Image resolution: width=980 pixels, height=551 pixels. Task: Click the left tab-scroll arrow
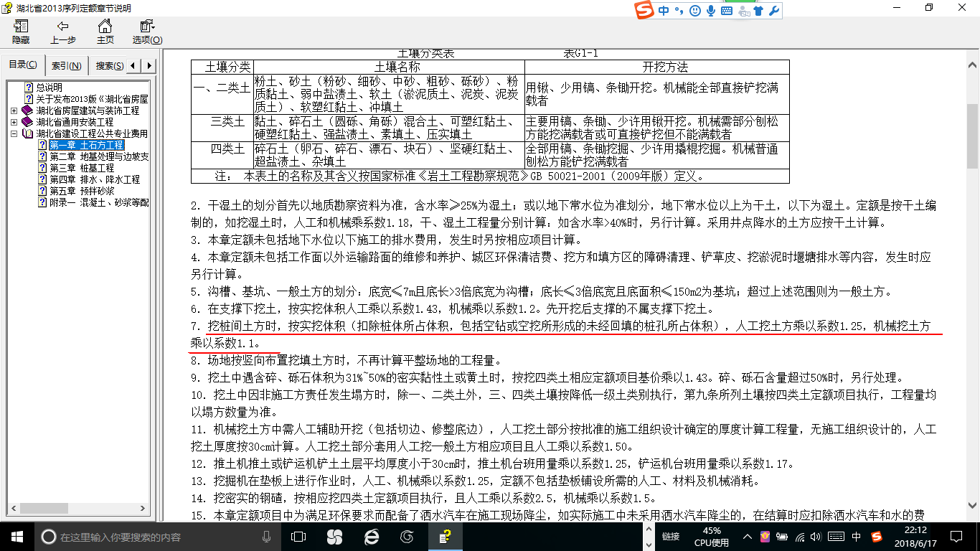[134, 66]
